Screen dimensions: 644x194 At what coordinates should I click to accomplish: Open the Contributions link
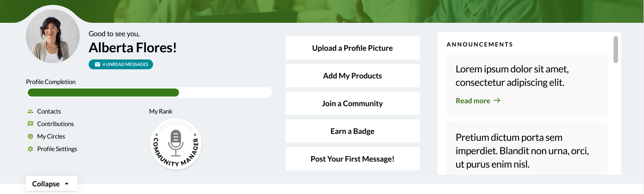(55, 124)
